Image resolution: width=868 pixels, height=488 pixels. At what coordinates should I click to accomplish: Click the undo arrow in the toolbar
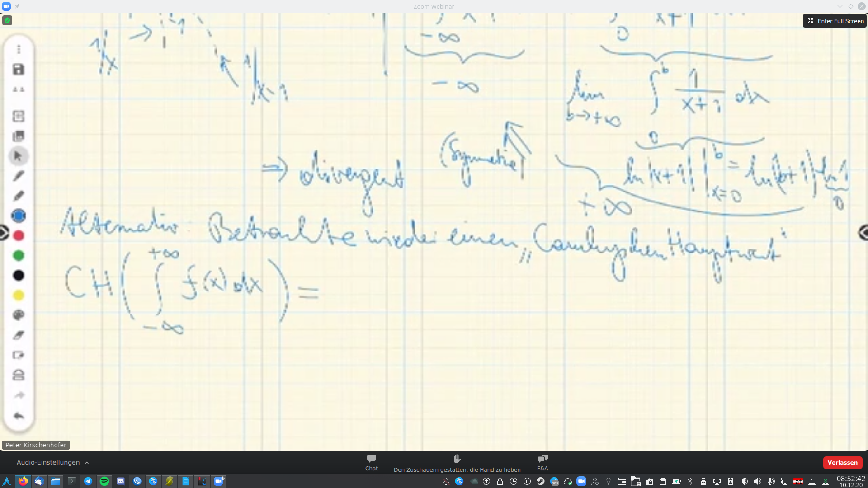(x=19, y=416)
